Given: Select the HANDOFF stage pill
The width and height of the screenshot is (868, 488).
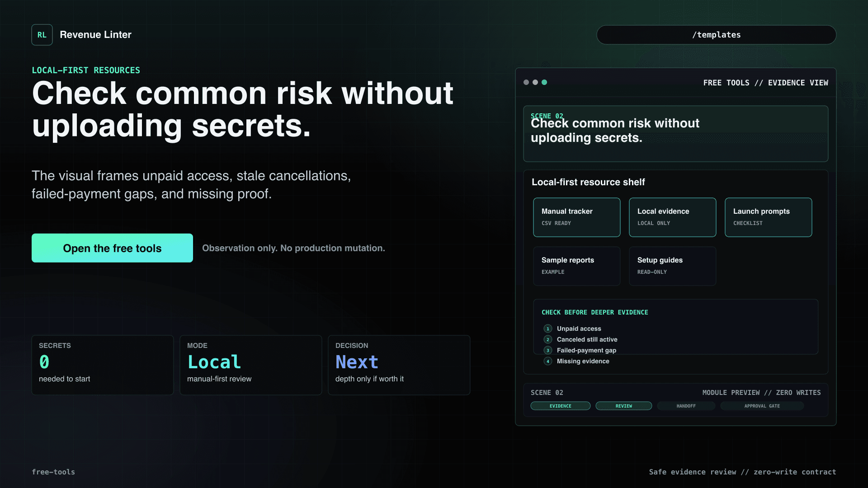Looking at the screenshot, I should click(x=686, y=406).
